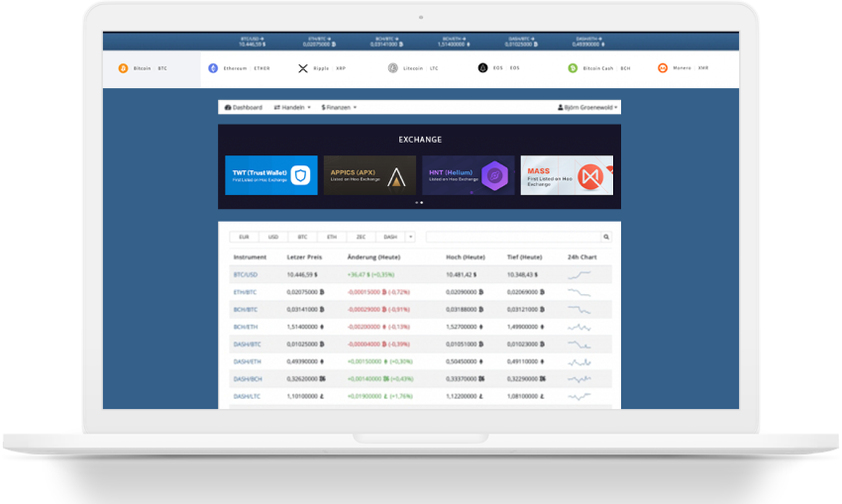Open the BCH/ETH instrument link
Image resolution: width=842 pixels, height=504 pixels.
[246, 327]
